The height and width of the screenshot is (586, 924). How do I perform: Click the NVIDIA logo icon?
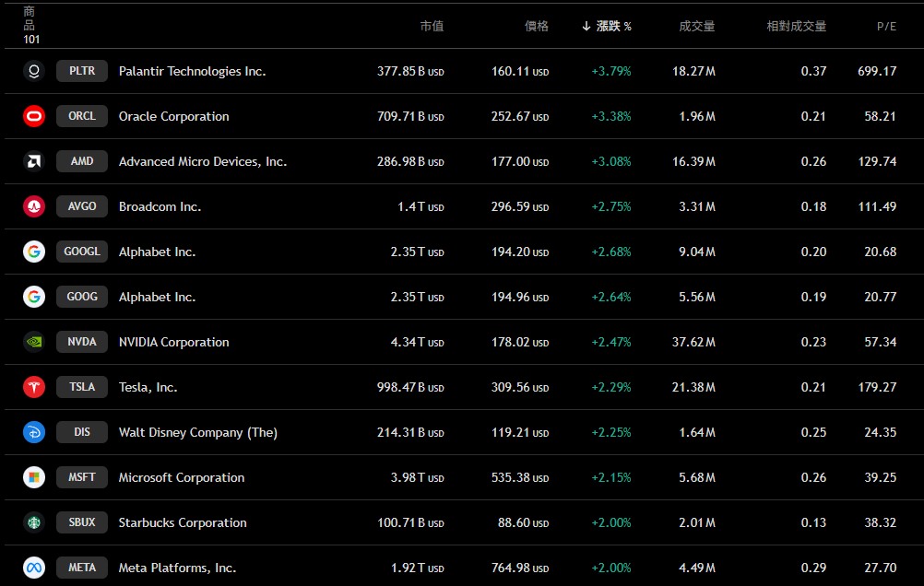(x=34, y=342)
